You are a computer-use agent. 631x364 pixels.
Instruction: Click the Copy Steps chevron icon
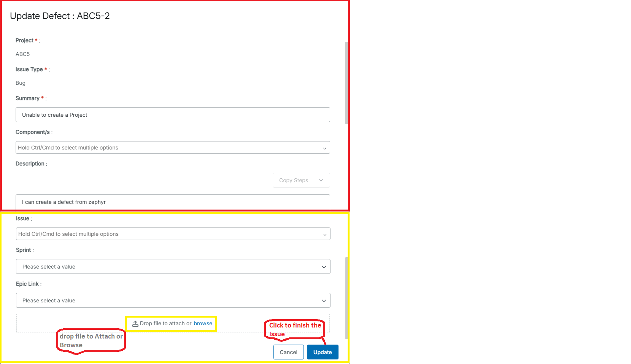(x=322, y=180)
